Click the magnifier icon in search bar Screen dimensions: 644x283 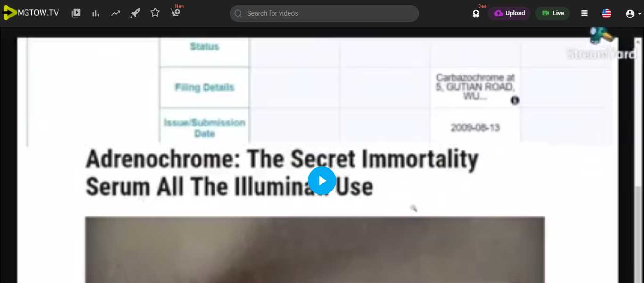tap(239, 13)
